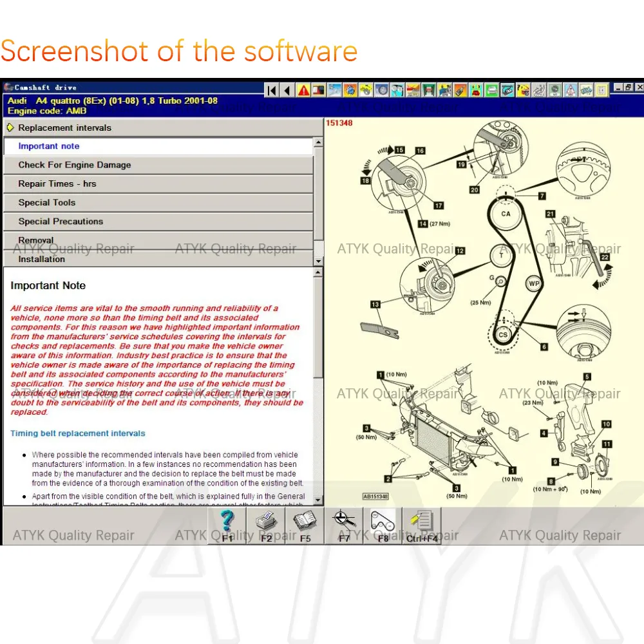Open Repair Times - hrs entry
644x644 pixels.
click(x=57, y=184)
